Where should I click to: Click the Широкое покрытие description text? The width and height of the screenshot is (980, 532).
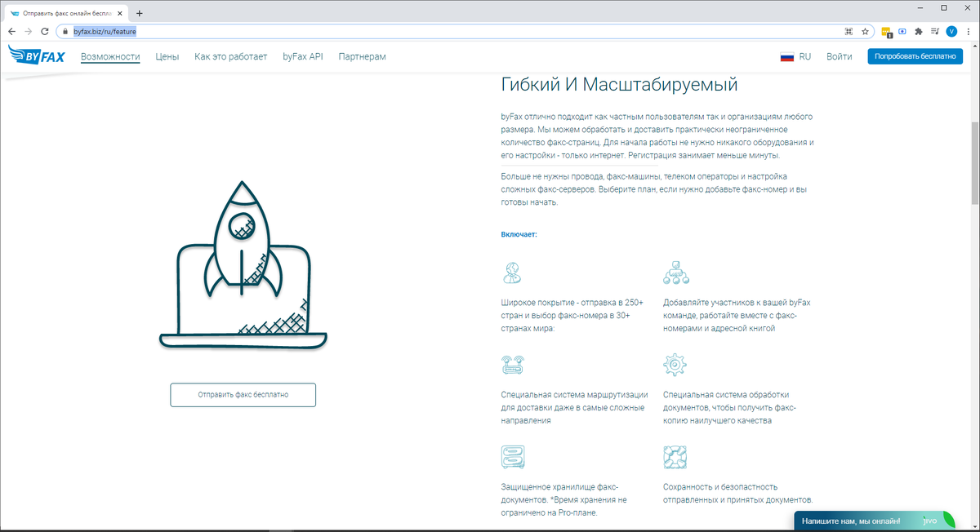(x=572, y=315)
